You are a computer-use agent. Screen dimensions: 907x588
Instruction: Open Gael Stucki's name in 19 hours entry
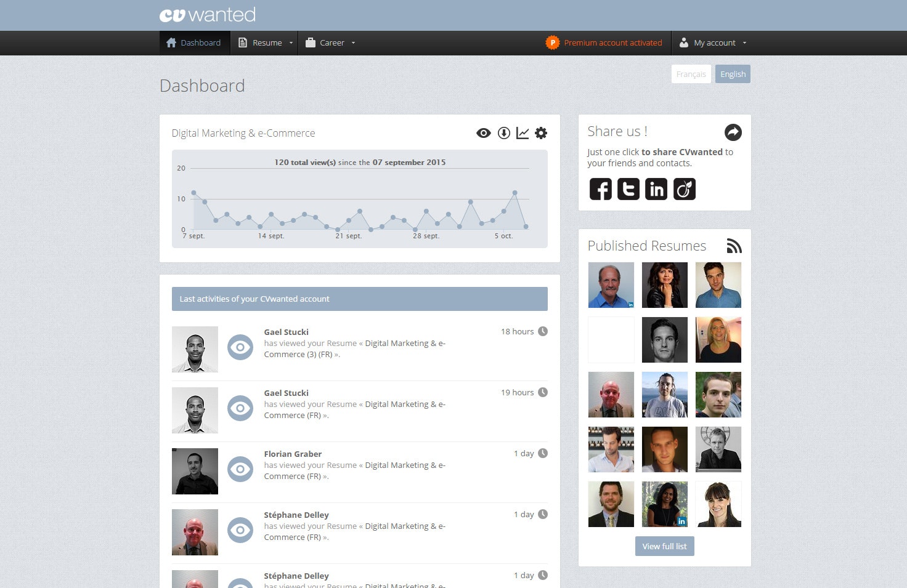(x=287, y=393)
